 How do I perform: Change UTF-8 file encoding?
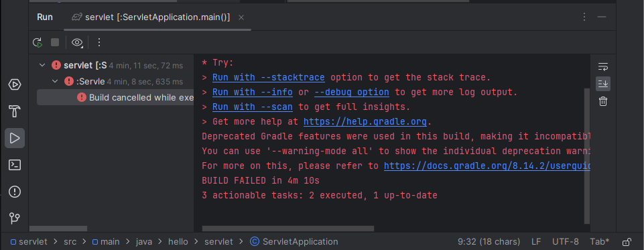[565, 242]
